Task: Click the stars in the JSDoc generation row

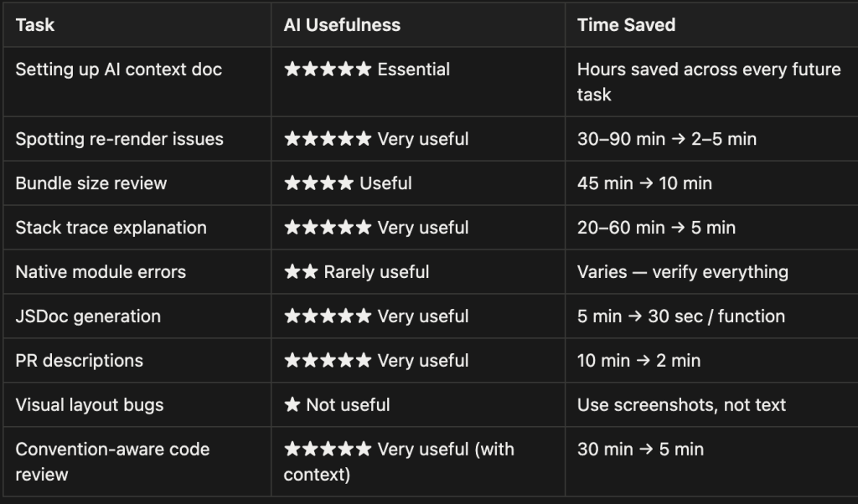Action: [328, 316]
